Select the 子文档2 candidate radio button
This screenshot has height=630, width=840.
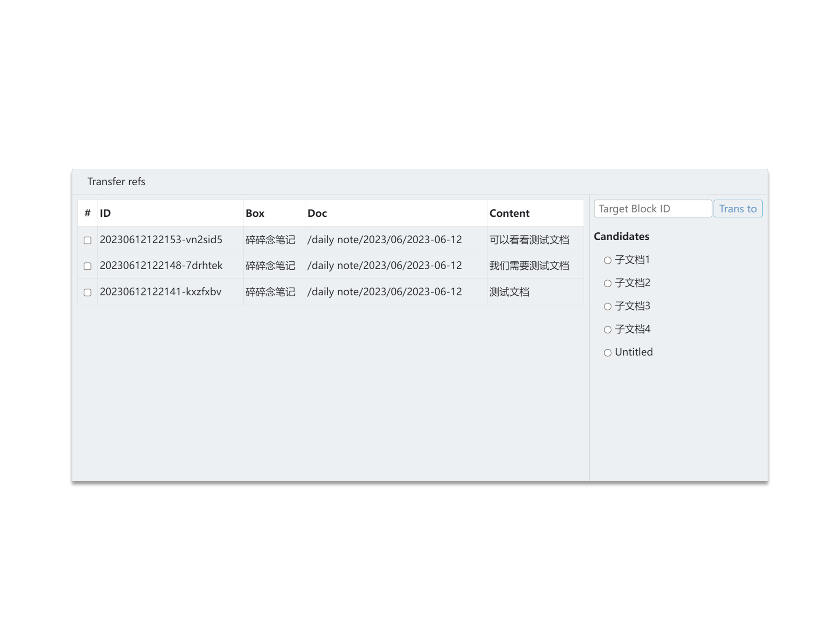pos(607,284)
